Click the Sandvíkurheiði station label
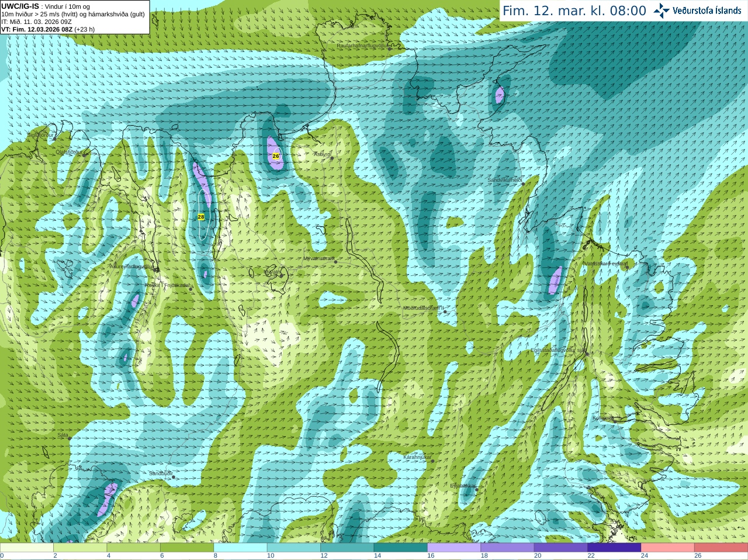Screen dimensions: 748x560 pos(505,180)
